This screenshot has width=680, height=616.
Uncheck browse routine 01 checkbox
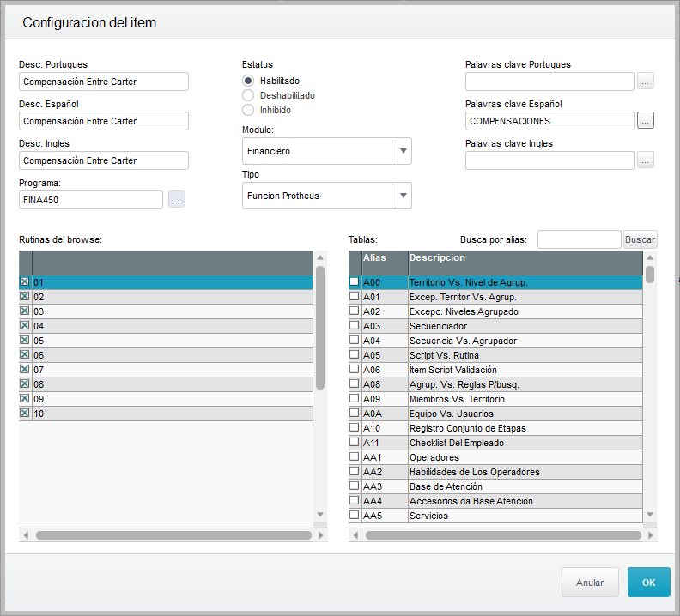25,281
